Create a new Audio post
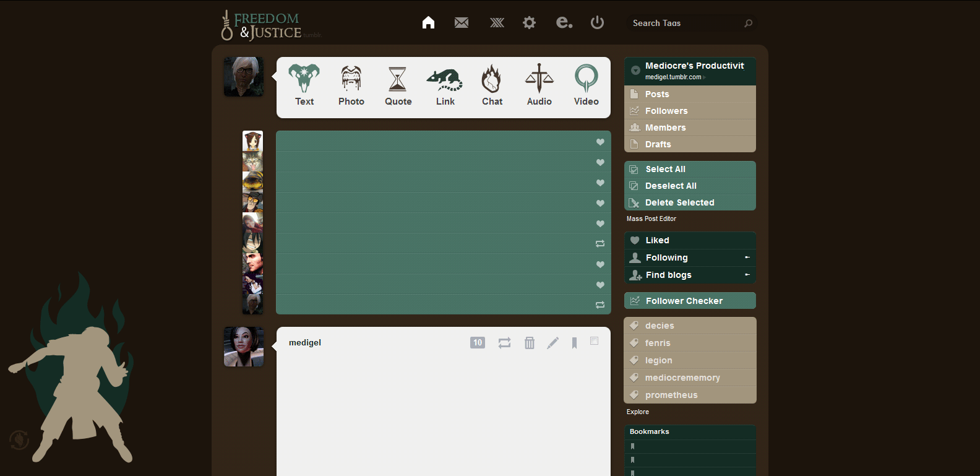This screenshot has width=980, height=476. (539, 85)
